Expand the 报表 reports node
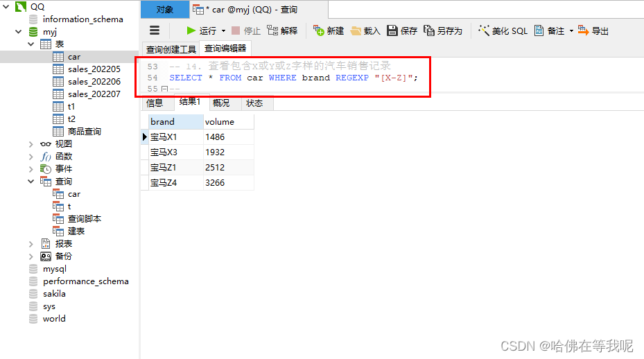644x359 pixels. 31,244
